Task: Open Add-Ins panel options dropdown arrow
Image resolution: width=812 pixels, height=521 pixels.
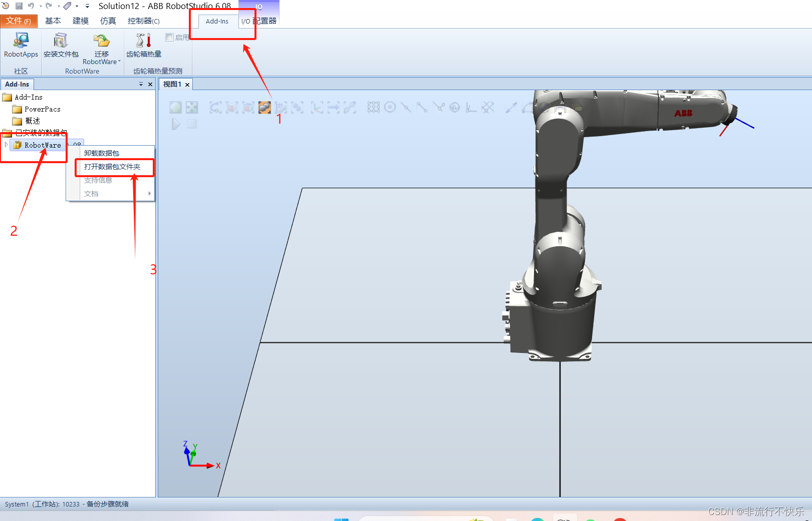Action: coord(141,84)
